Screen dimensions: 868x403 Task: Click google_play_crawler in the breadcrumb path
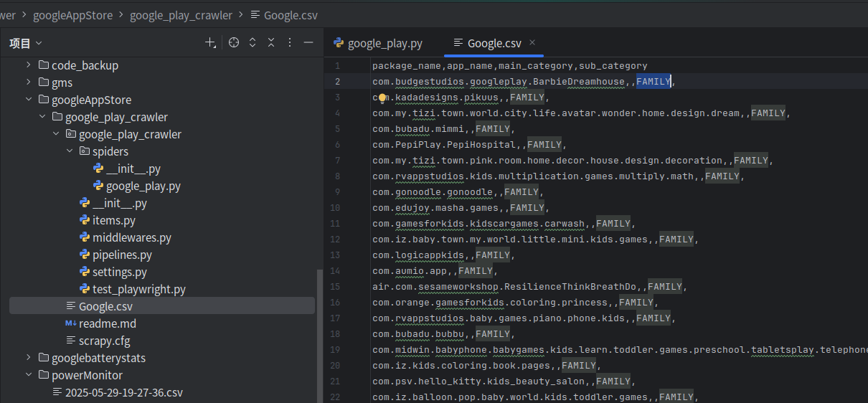click(181, 15)
